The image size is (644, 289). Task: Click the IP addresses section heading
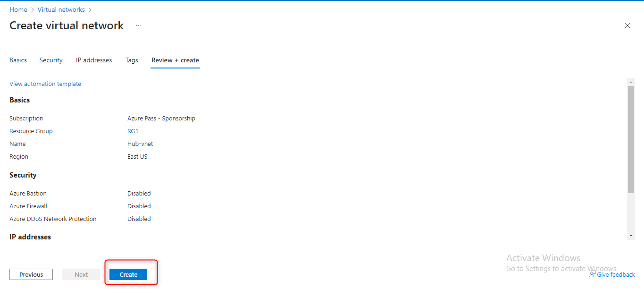30,237
